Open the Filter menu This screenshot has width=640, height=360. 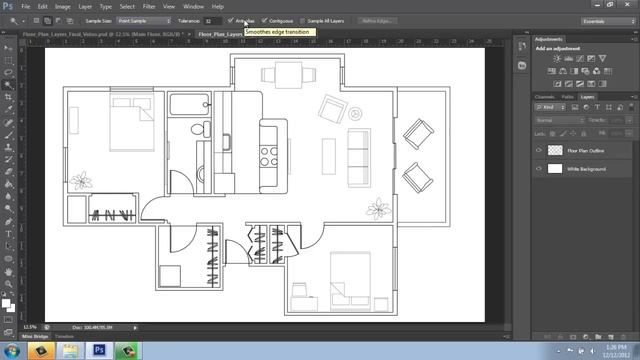(149, 7)
